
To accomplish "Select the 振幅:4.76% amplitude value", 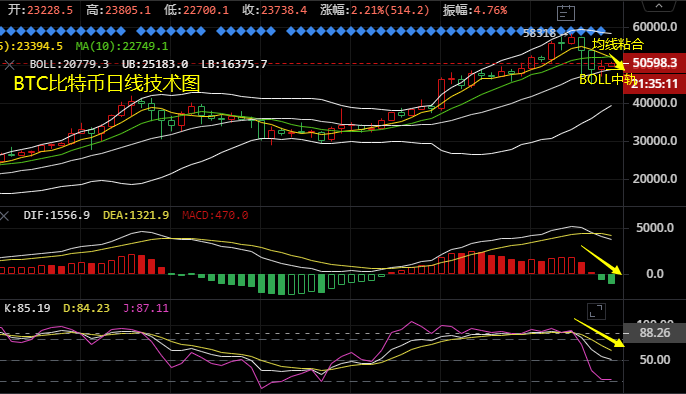I will click(475, 10).
